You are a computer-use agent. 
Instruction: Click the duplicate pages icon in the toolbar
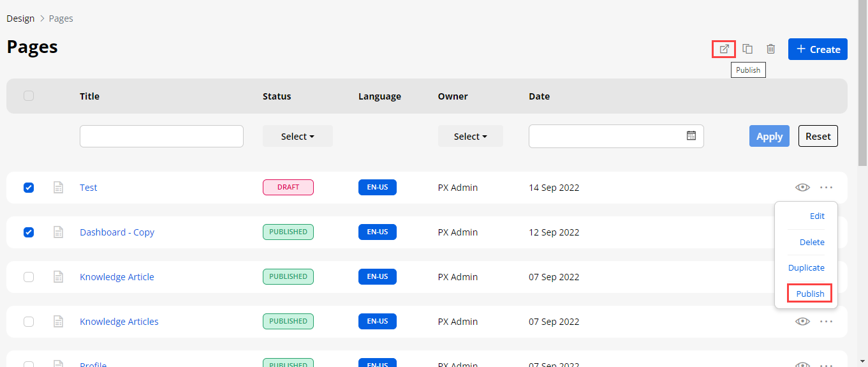click(x=747, y=49)
